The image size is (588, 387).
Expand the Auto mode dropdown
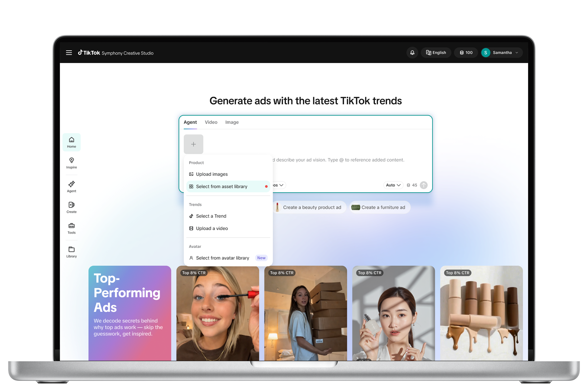click(393, 185)
